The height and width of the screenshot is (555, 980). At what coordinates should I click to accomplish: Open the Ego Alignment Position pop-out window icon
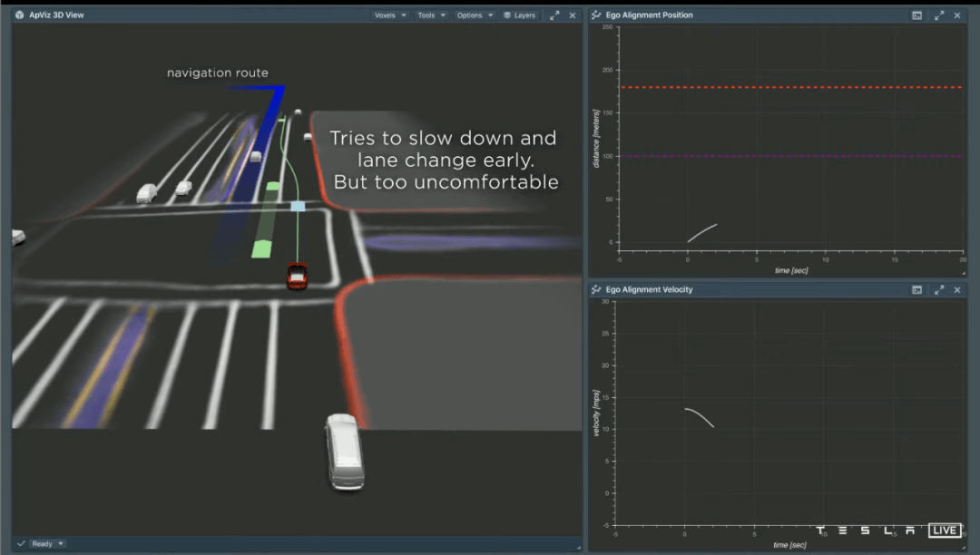click(916, 15)
